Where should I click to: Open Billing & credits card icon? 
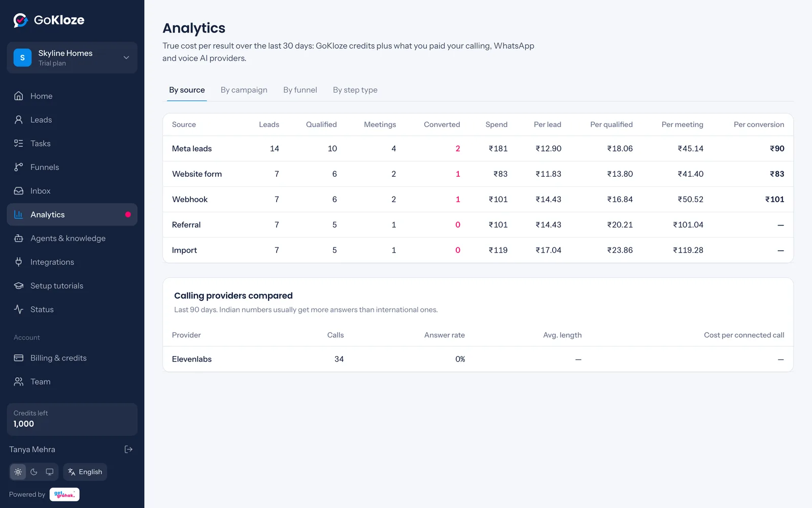point(19,358)
